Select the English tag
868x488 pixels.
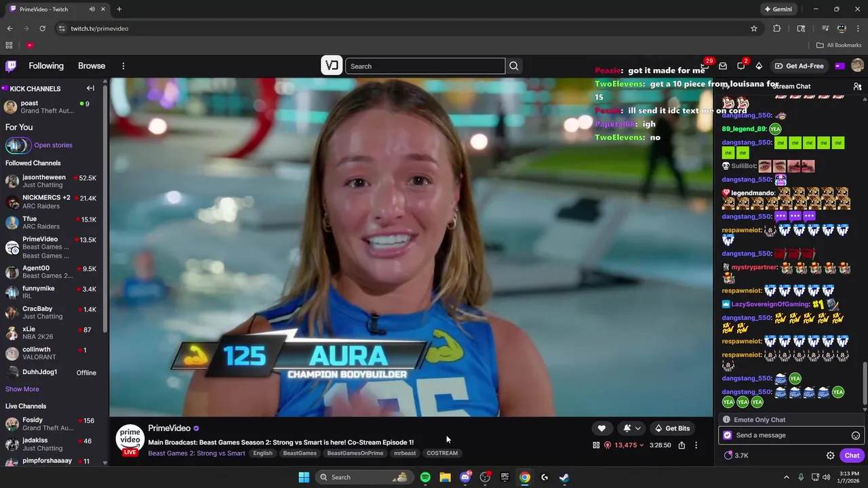click(262, 453)
